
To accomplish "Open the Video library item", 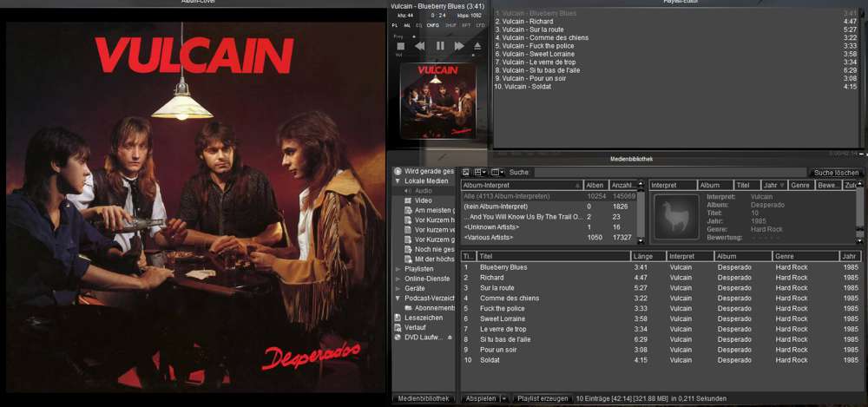I will point(423,200).
